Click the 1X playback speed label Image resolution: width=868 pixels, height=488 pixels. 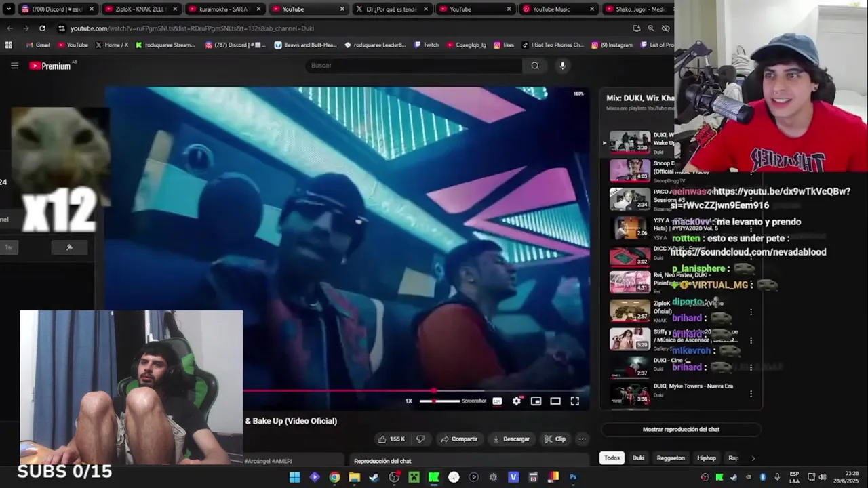pyautogui.click(x=409, y=401)
